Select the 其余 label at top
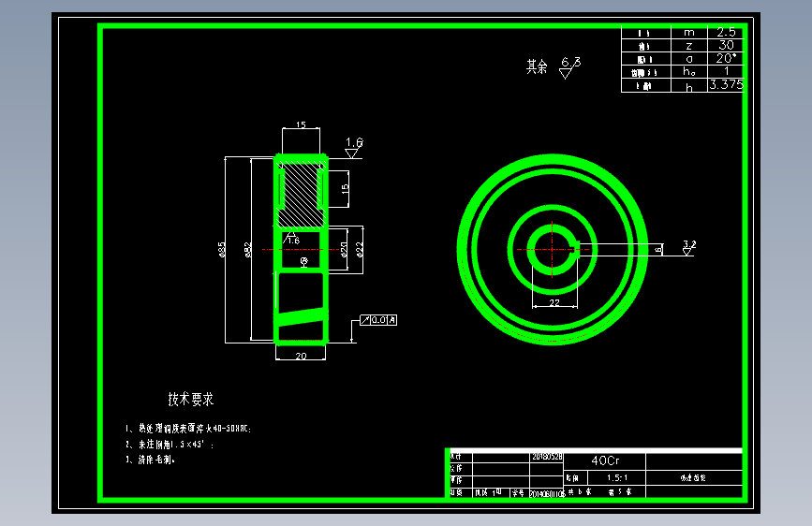Screen dimensions: 812x526 coord(537,66)
